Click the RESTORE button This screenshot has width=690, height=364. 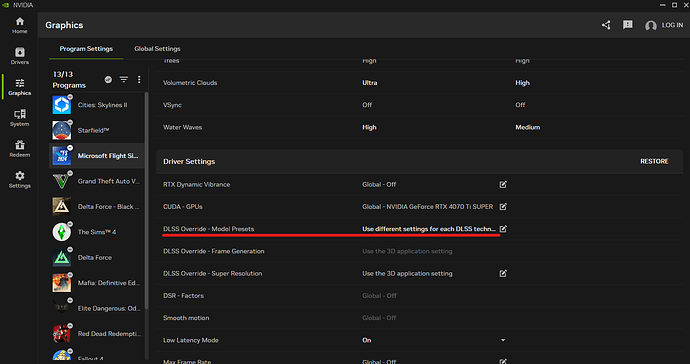click(654, 162)
